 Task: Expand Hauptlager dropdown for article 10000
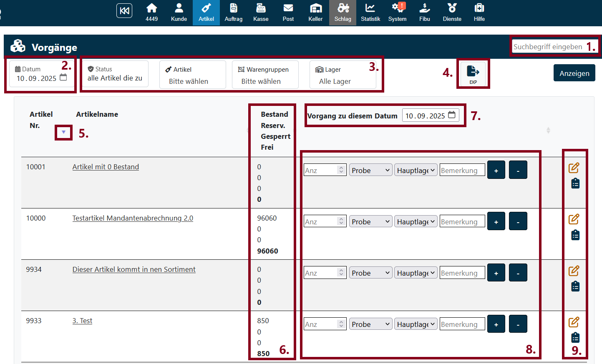pyautogui.click(x=416, y=221)
